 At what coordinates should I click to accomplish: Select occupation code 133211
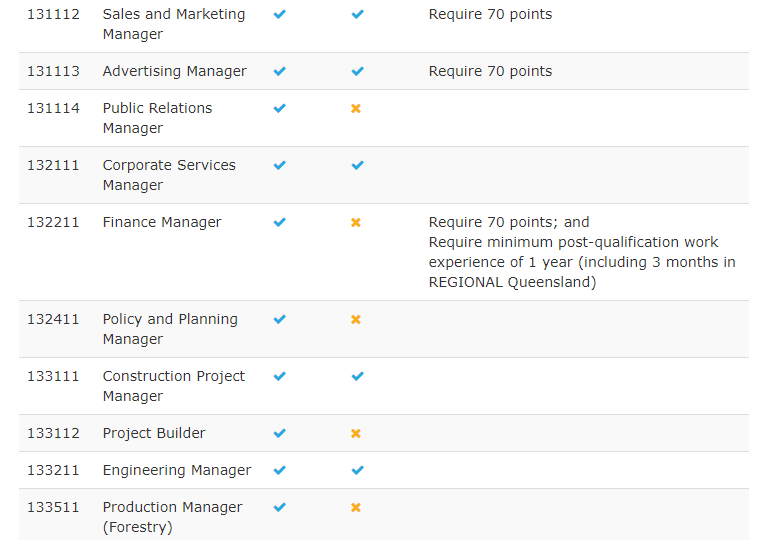[53, 470]
